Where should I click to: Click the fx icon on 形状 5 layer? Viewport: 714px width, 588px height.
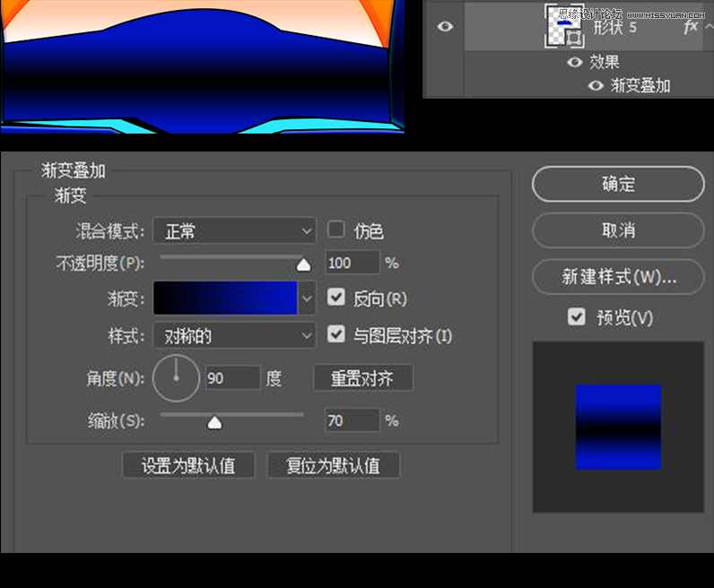(x=691, y=27)
